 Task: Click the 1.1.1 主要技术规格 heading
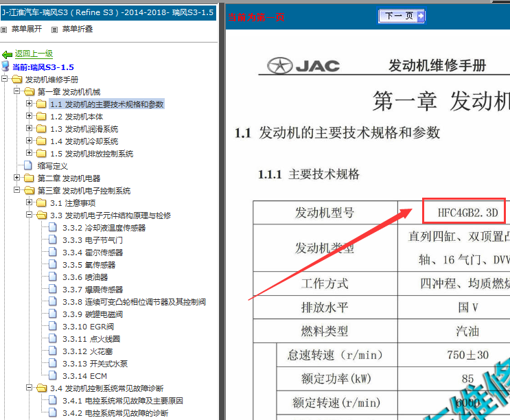click(309, 174)
